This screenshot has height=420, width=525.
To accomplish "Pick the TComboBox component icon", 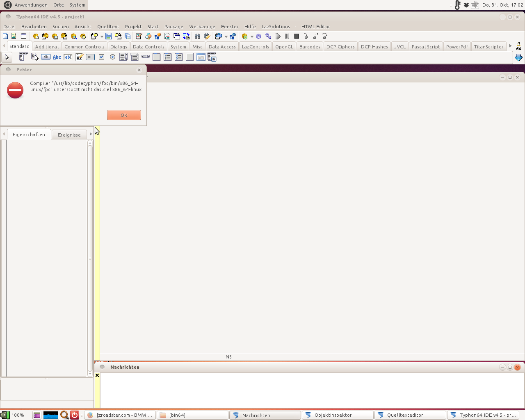I will click(x=135, y=57).
